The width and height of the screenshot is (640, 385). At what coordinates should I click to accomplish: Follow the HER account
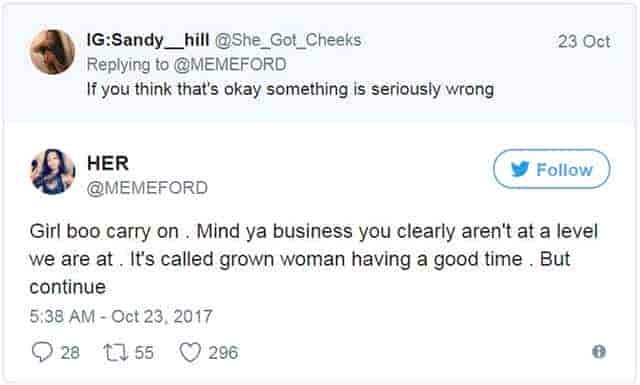coord(551,169)
